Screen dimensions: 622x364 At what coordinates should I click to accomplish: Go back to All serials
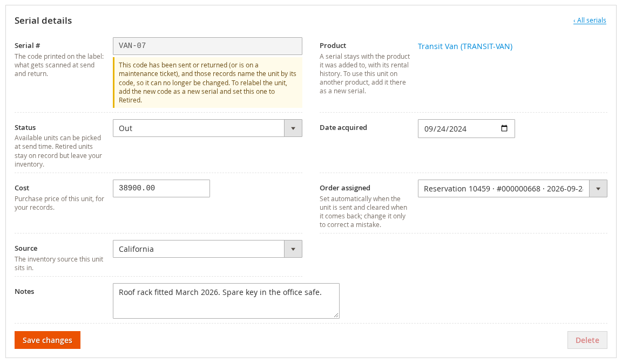coord(590,20)
